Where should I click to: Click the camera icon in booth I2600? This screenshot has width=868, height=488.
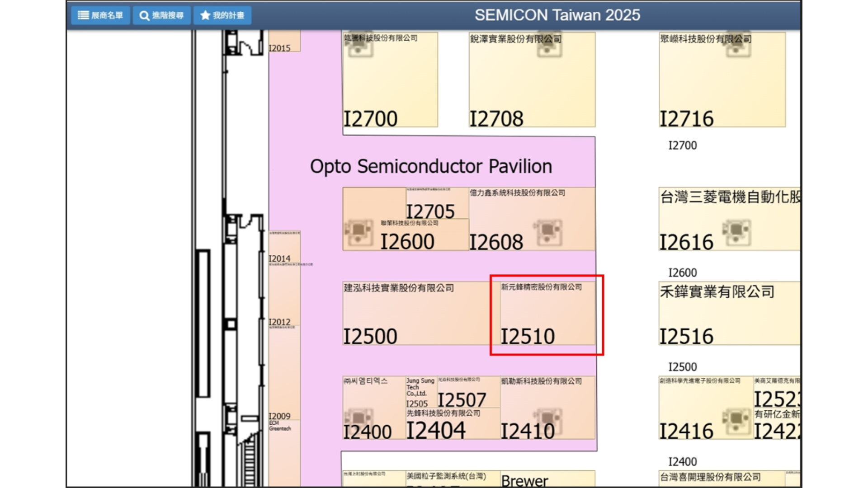click(x=359, y=232)
